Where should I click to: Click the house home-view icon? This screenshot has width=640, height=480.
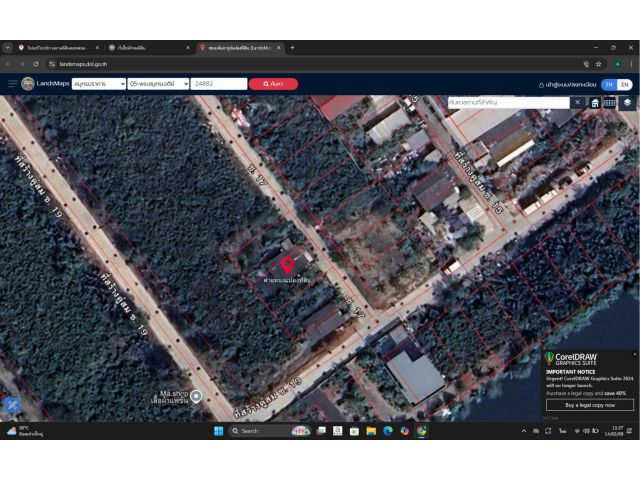[x=595, y=103]
